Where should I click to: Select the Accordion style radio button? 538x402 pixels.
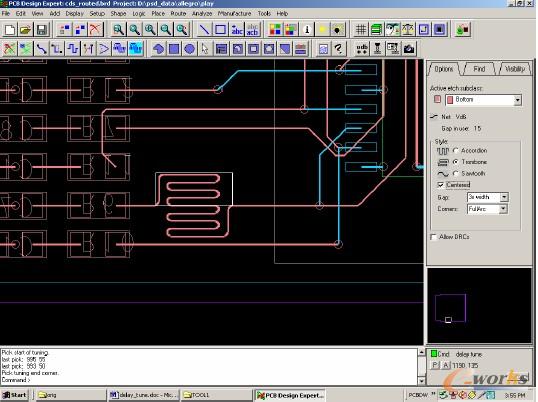pos(456,151)
